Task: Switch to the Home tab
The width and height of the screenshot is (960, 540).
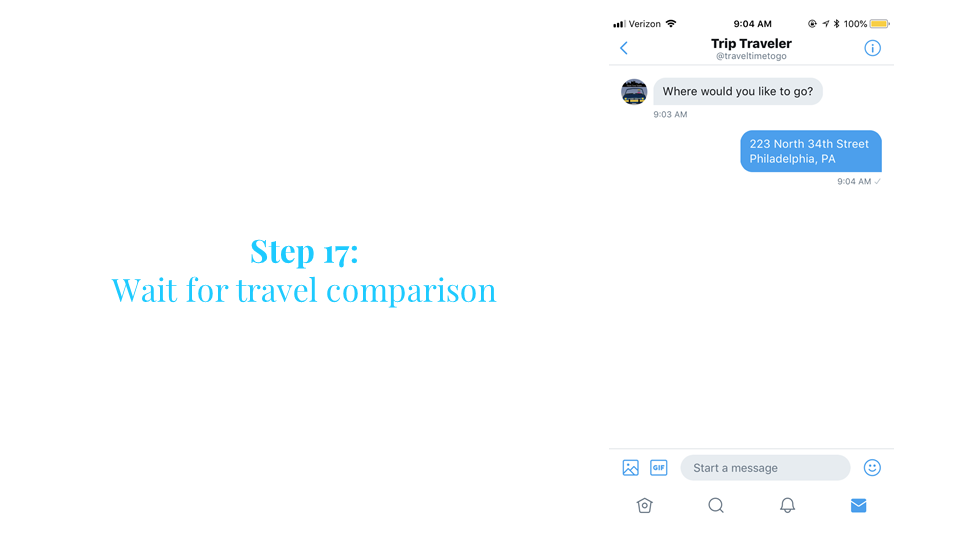Action: pyautogui.click(x=644, y=505)
